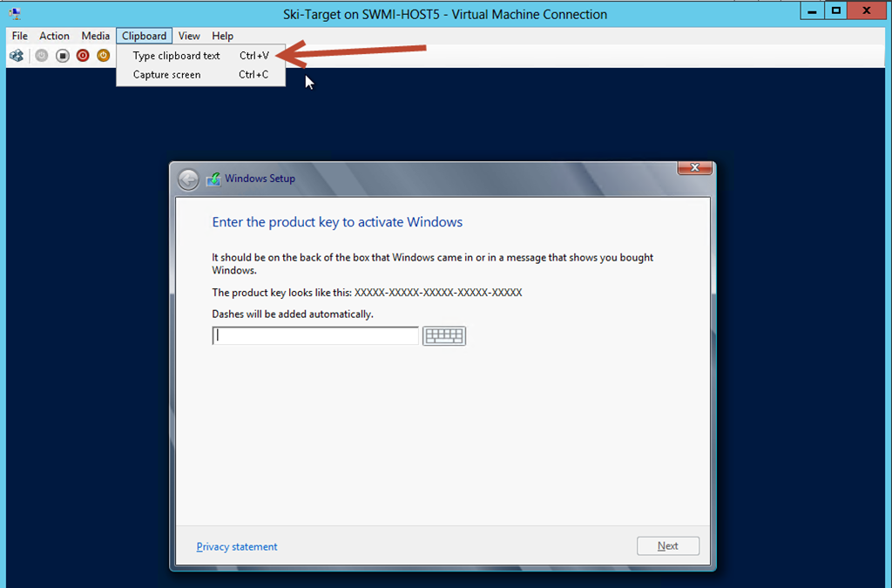Viewport: 892px width, 588px height.
Task: Open the Media menu
Action: tap(96, 36)
